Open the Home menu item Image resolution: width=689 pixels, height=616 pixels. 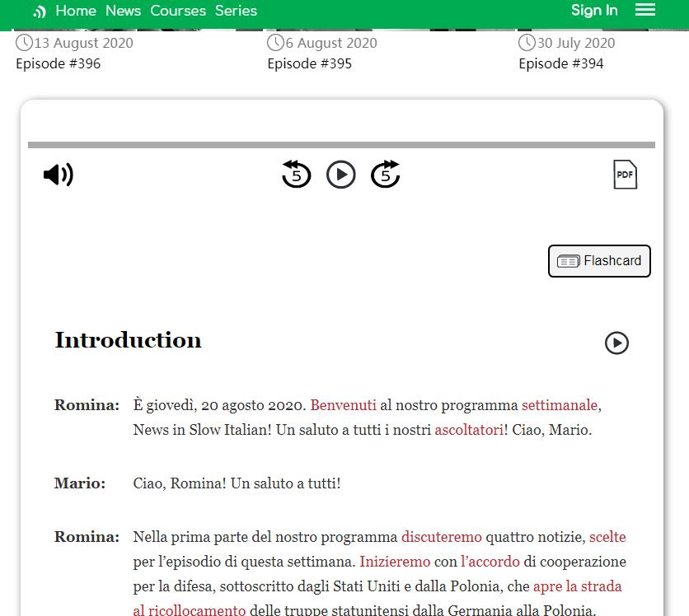(76, 11)
